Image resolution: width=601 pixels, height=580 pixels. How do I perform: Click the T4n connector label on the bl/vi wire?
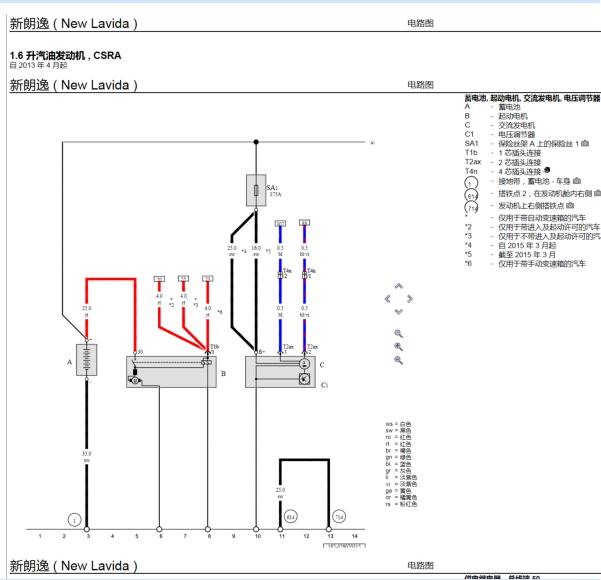[x=311, y=271]
